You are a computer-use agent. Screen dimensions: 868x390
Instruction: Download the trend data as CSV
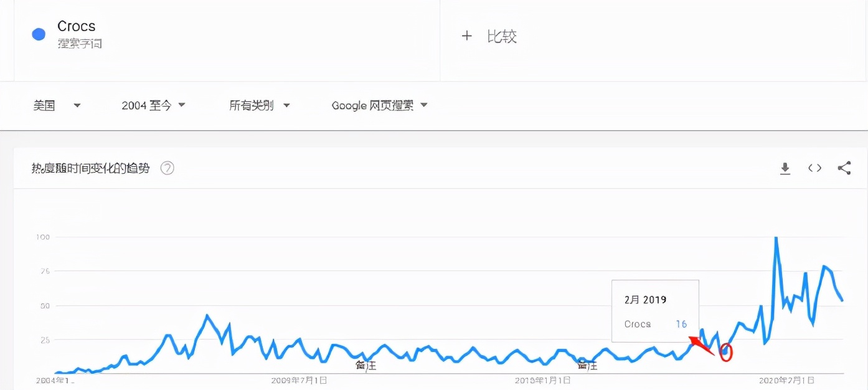(x=785, y=168)
